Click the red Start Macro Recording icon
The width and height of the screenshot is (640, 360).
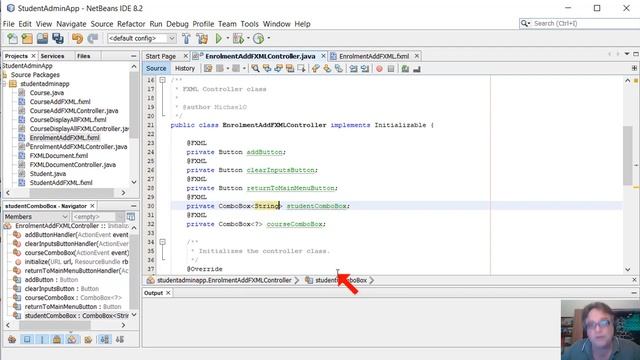pyautogui.click(x=379, y=69)
